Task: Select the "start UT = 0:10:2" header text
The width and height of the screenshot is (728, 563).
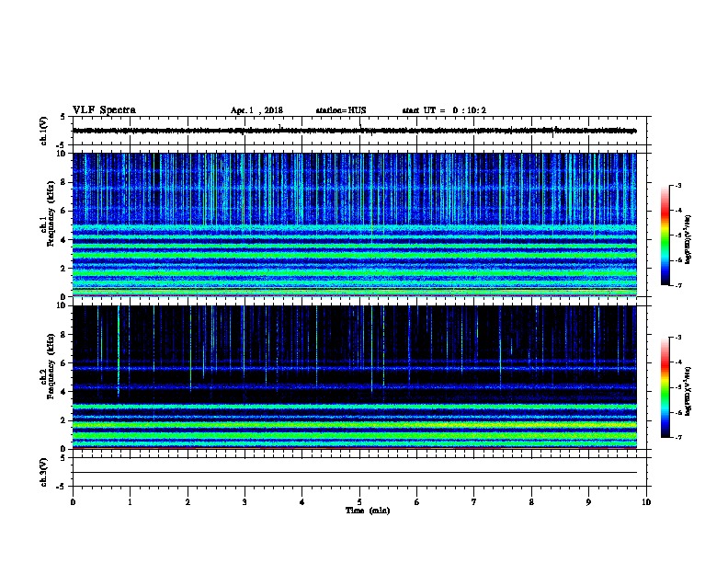Action: tap(444, 110)
